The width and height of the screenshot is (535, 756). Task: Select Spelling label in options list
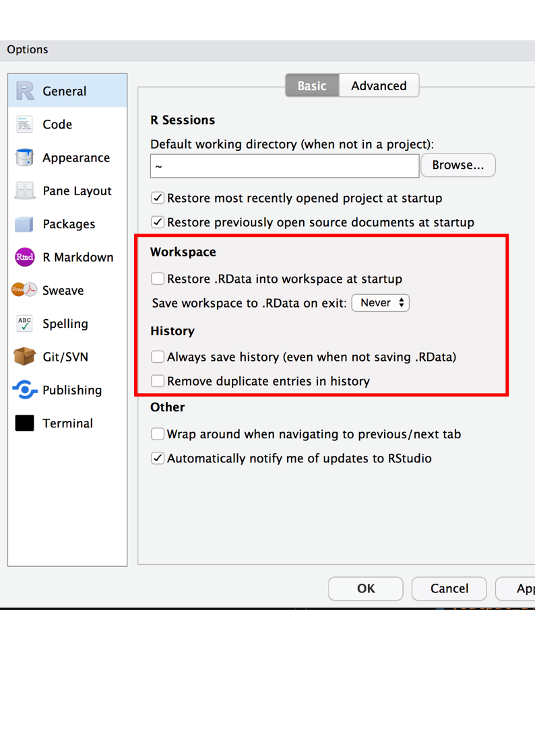(65, 324)
